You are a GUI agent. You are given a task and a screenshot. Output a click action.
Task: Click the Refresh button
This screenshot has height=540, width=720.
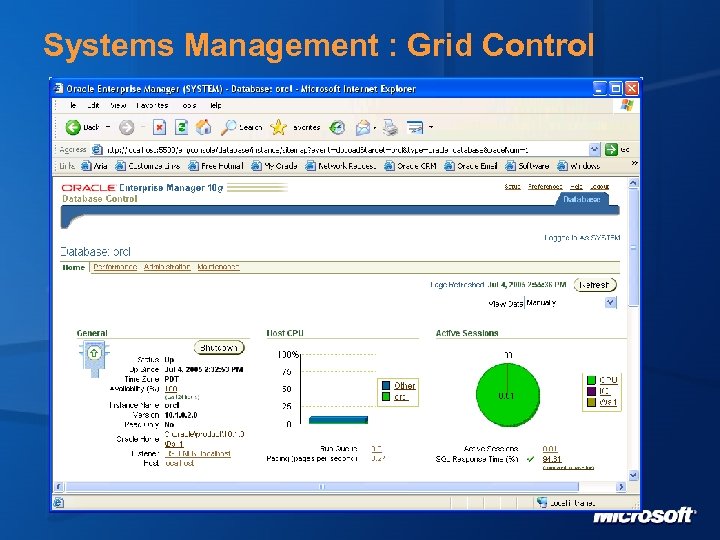pos(595,285)
